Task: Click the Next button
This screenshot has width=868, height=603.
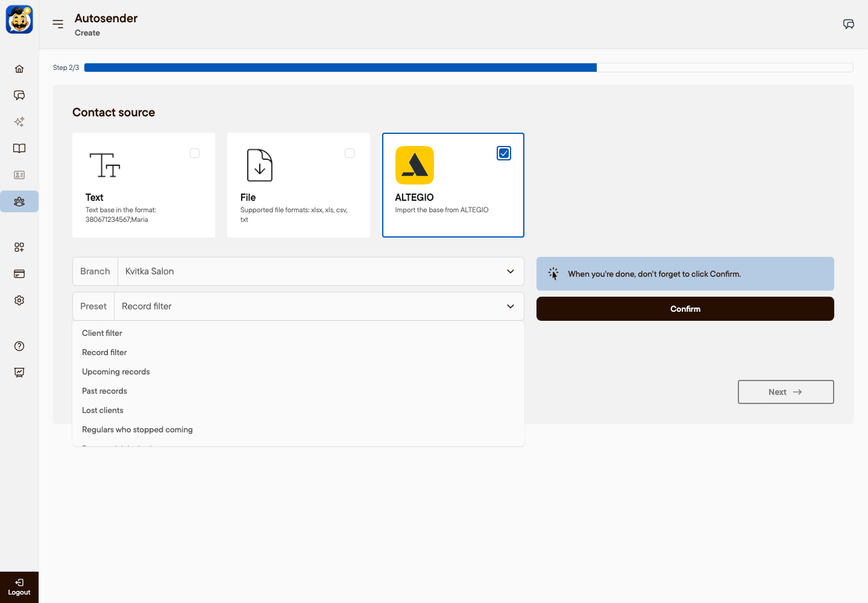Action: (x=786, y=392)
